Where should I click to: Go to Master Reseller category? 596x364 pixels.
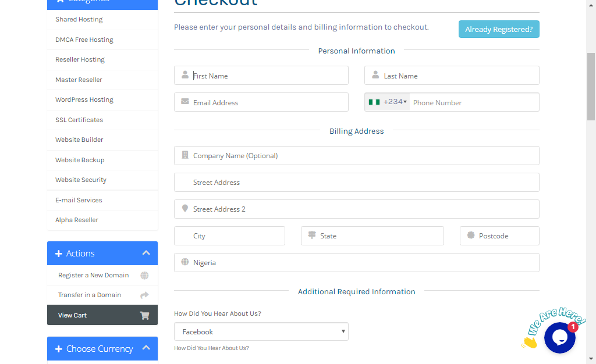coord(102,80)
